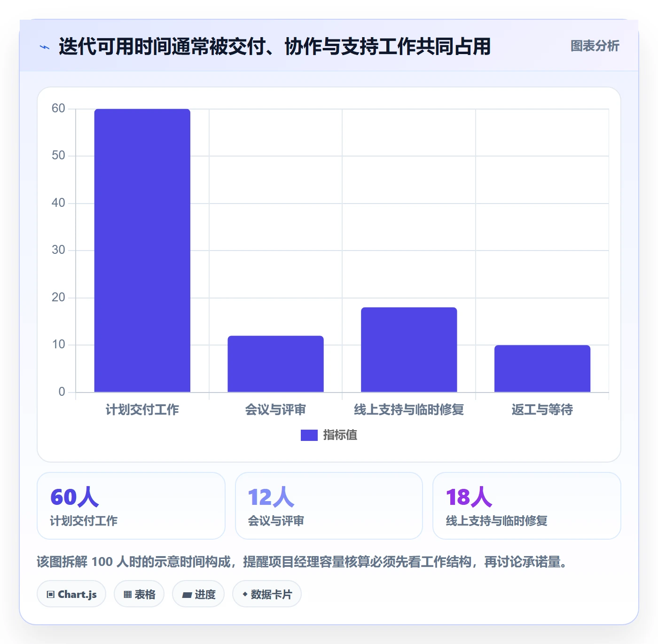
Task: Toggle the 指标值 legend color swatch
Action: coord(309,435)
